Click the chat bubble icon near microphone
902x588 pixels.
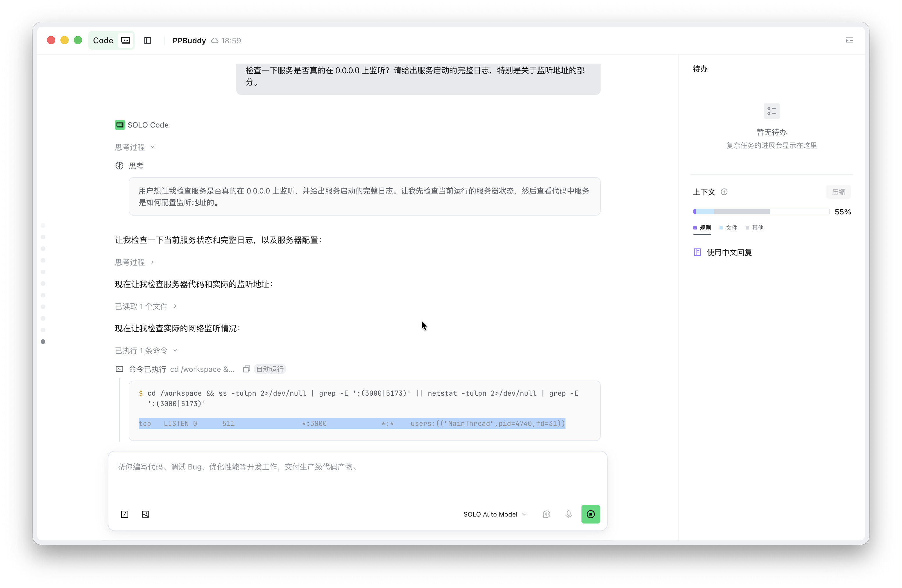click(x=546, y=514)
